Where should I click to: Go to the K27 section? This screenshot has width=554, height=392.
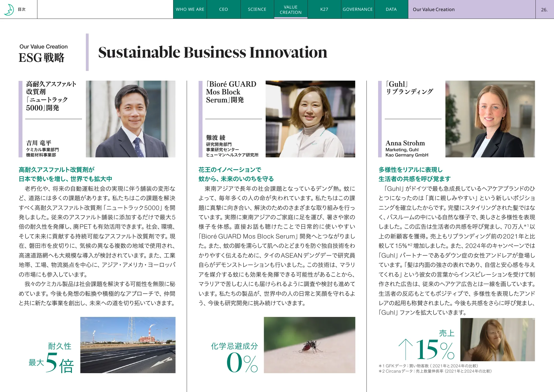[324, 9]
